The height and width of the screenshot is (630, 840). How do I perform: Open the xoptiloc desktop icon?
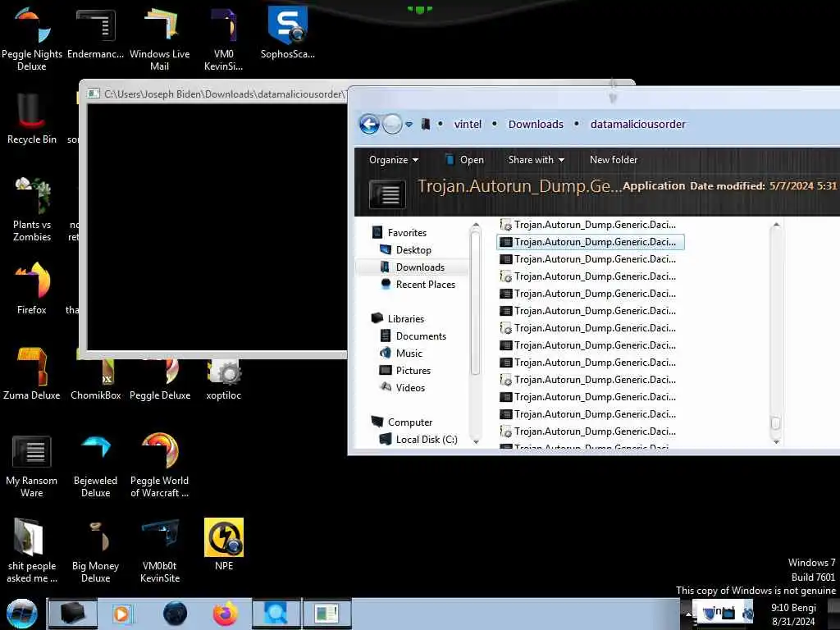pyautogui.click(x=223, y=381)
